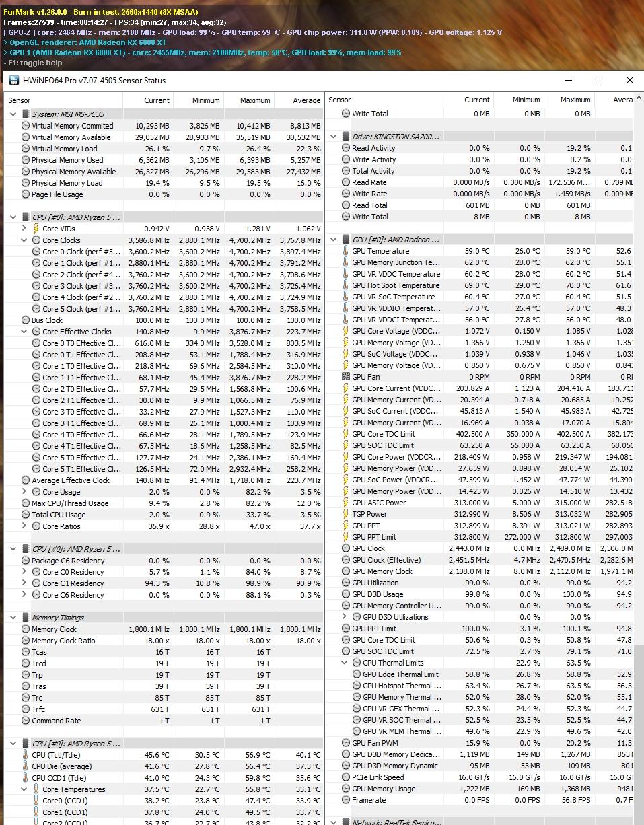Viewport: 644px width, 825px height.
Task: Click the GPU Hot Spot Temperature icon
Action: [x=346, y=285]
